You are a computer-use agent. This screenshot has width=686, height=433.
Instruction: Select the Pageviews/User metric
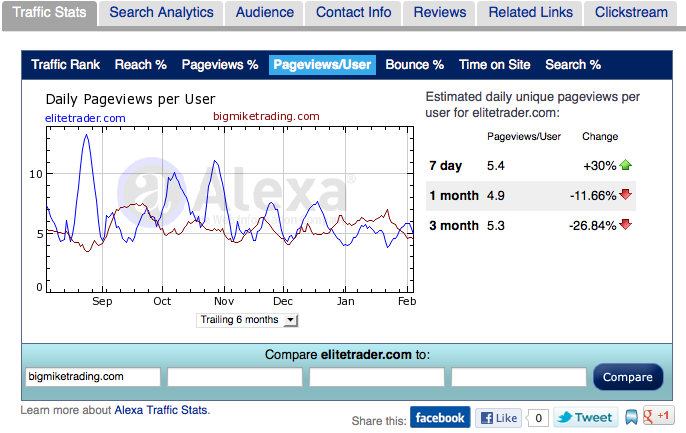click(322, 65)
